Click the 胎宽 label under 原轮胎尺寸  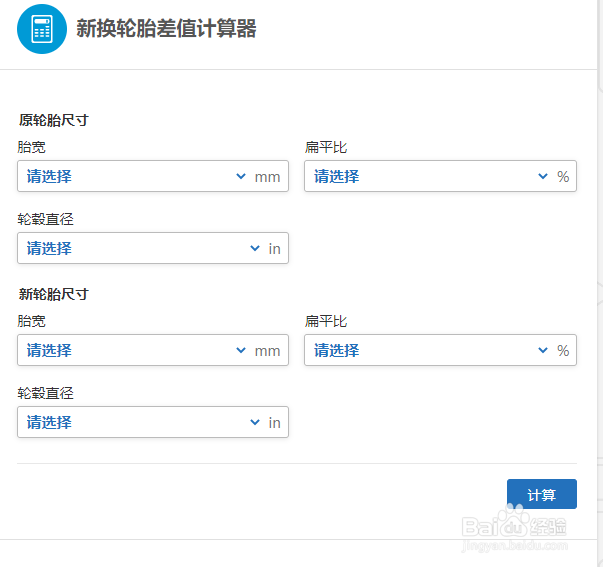[x=32, y=147]
